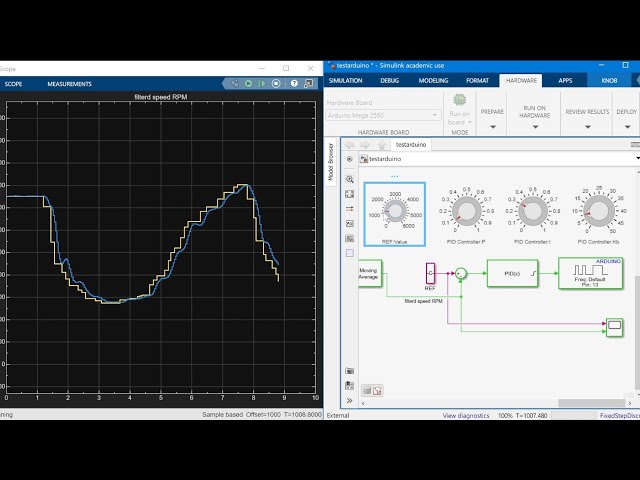Click the screenshot camera icon in palette
This screenshot has height=480, width=640.
pyautogui.click(x=349, y=371)
